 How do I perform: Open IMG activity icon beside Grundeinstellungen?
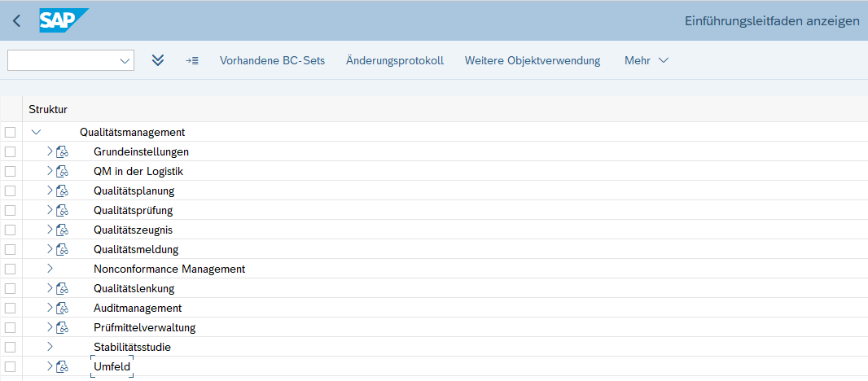point(63,151)
